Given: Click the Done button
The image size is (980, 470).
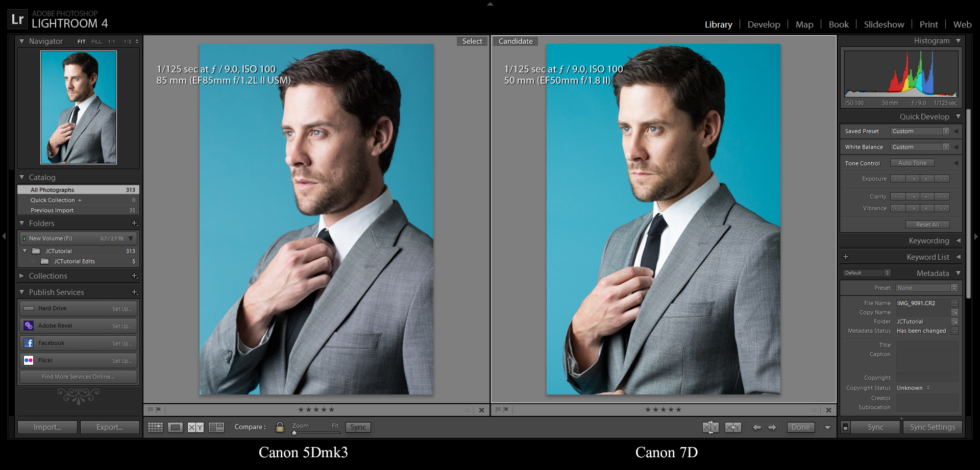Looking at the screenshot, I should [x=801, y=427].
